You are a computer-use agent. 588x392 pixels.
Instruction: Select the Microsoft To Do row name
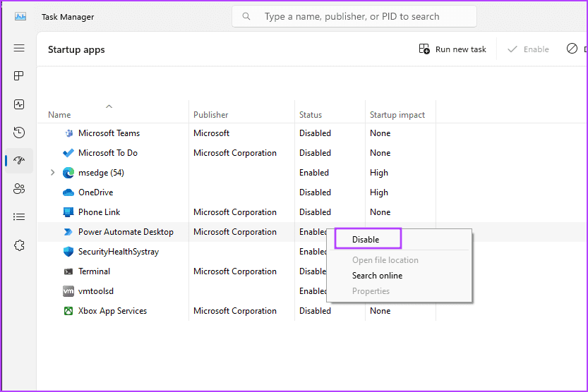(108, 153)
